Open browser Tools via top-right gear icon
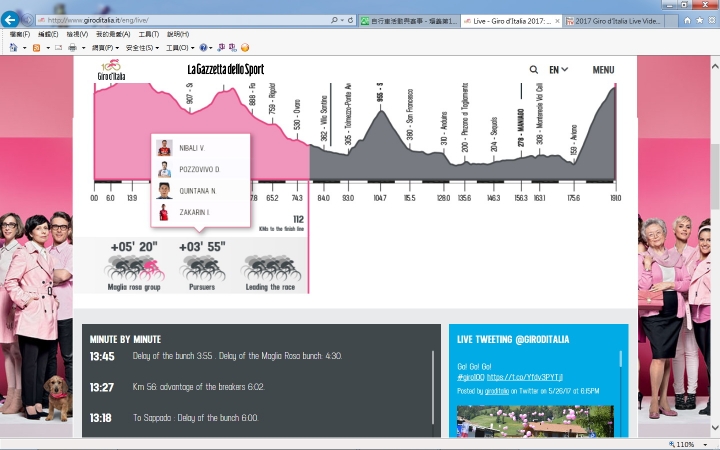The image size is (720, 450). 712,20
